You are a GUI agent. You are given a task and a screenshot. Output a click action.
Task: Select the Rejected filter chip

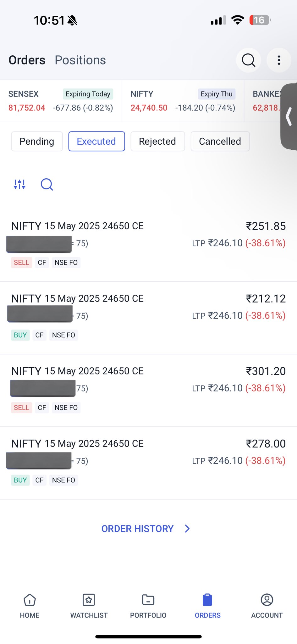(x=157, y=142)
